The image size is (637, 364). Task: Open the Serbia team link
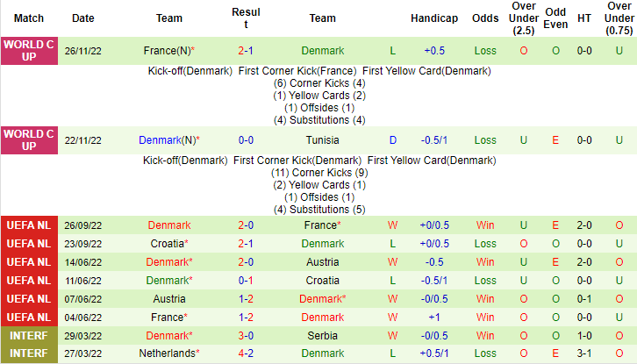322,336
